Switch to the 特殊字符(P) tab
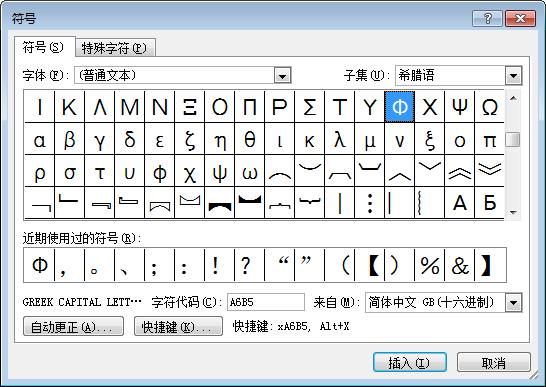The image size is (546, 387). (x=115, y=48)
